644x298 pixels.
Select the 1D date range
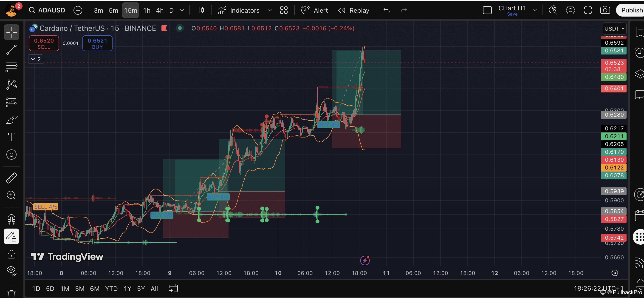(36, 289)
